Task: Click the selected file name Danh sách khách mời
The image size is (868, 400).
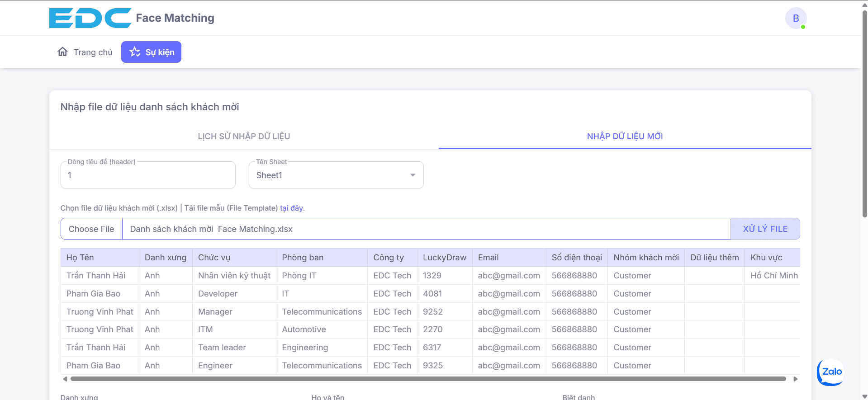Action: click(211, 229)
